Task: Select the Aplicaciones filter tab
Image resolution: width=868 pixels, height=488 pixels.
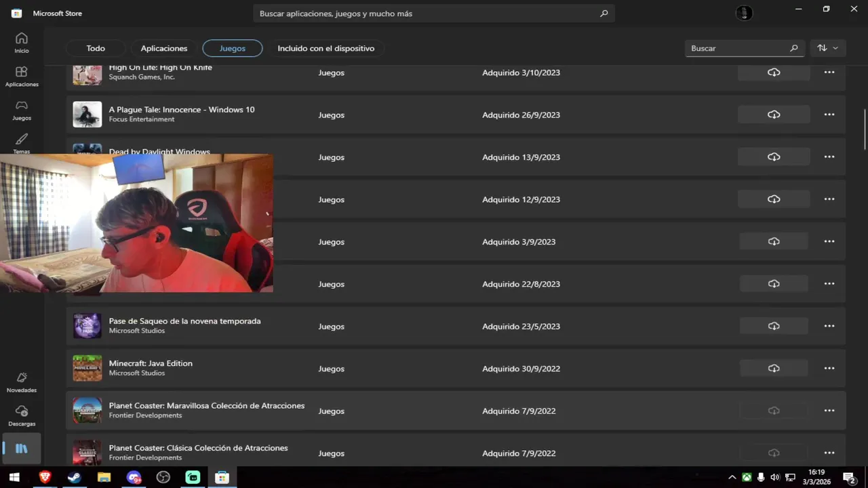Action: (164, 48)
